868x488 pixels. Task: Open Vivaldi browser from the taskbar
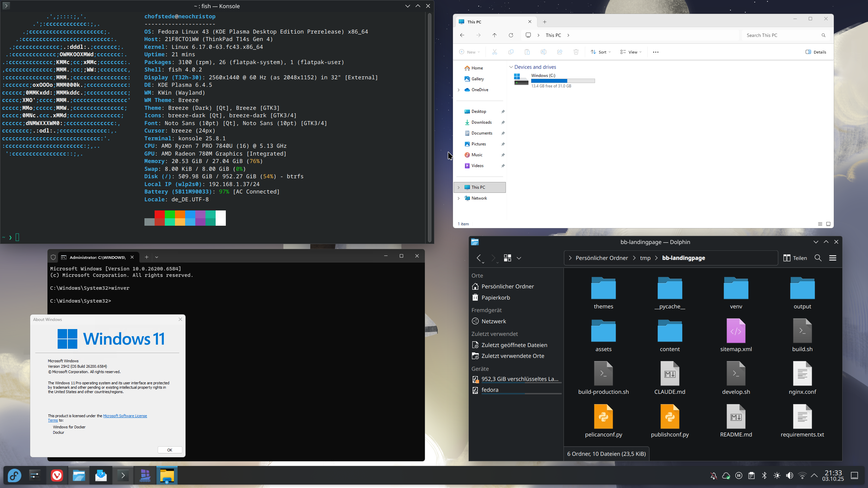(x=57, y=476)
